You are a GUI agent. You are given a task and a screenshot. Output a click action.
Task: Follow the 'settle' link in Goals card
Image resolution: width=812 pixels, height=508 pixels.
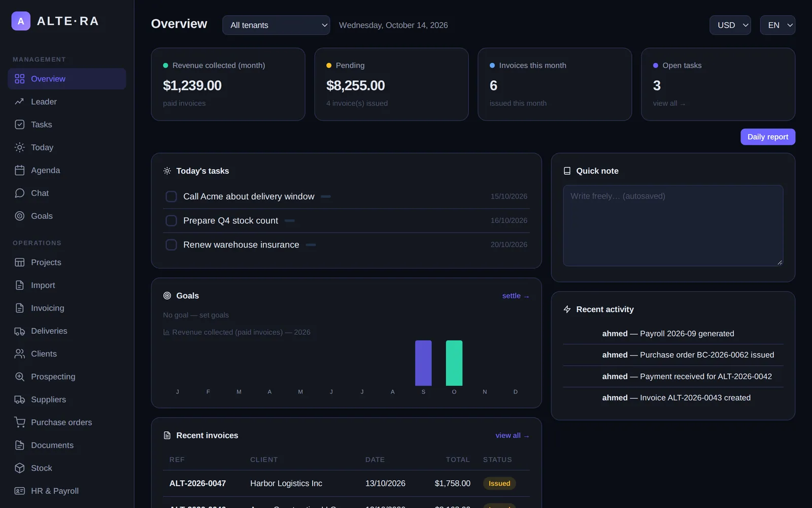(x=515, y=296)
